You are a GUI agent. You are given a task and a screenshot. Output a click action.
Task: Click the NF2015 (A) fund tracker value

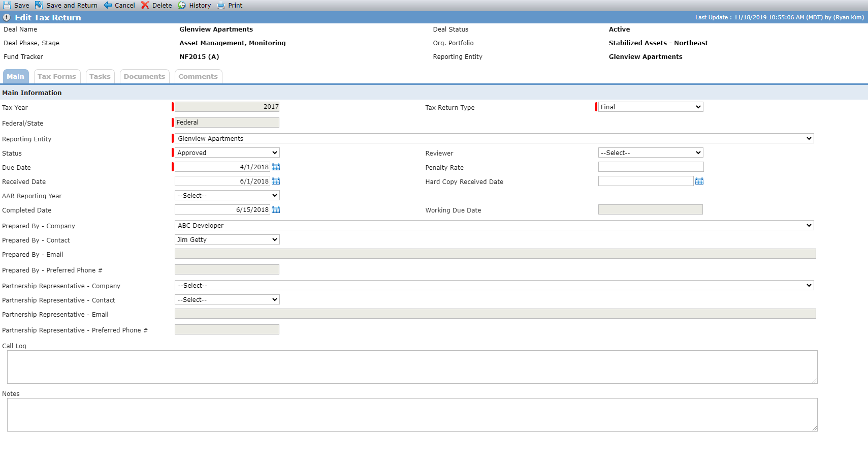point(199,56)
